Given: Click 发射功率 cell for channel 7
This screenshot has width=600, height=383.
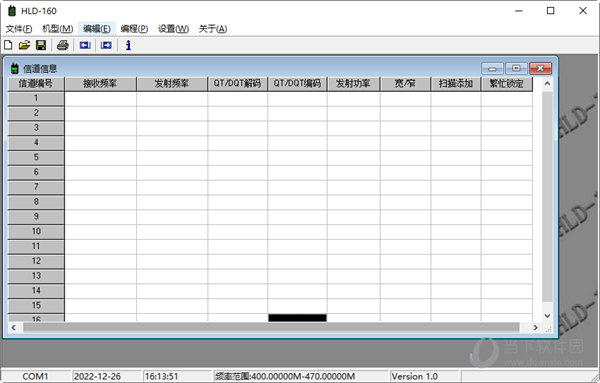Looking at the screenshot, I should coord(354,187).
